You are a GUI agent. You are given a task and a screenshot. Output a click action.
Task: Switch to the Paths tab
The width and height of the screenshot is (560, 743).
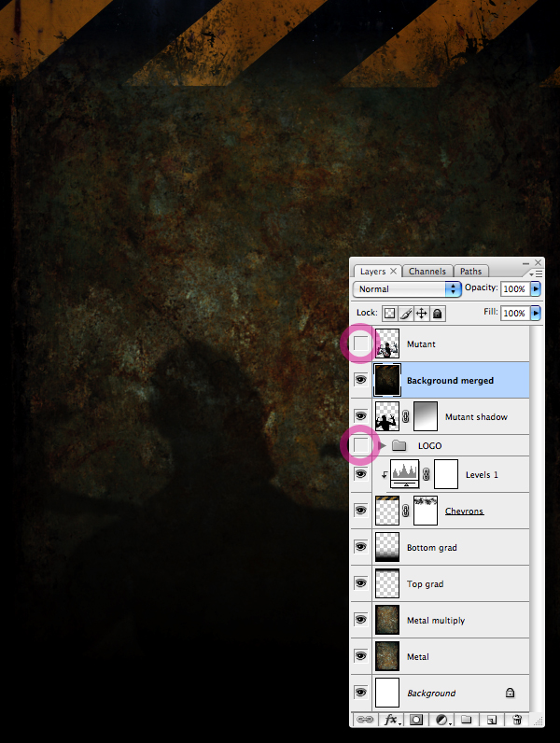pyautogui.click(x=471, y=271)
